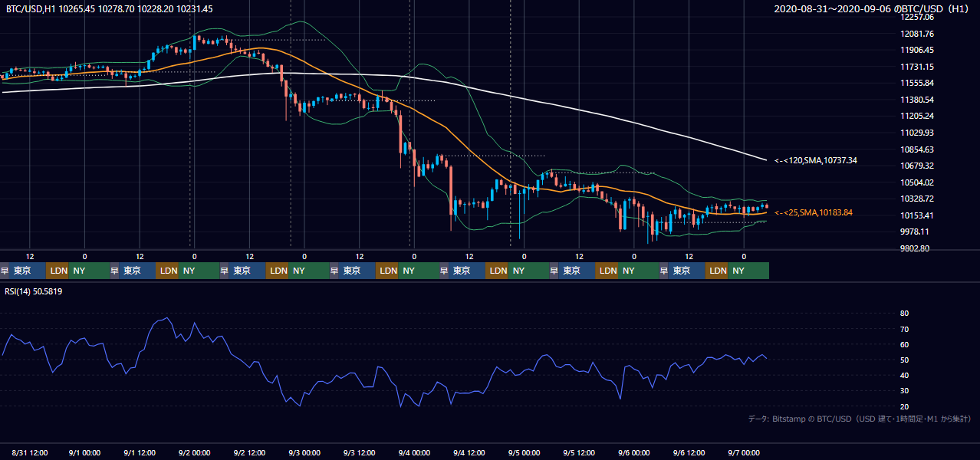Click RSI scale value 70
The height and width of the screenshot is (460, 980).
point(905,329)
